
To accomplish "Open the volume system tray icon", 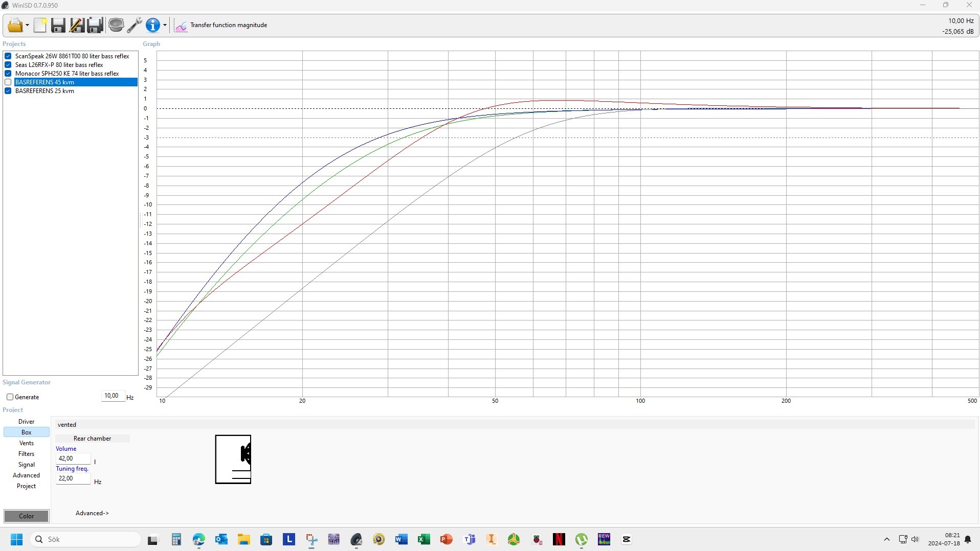I will click(x=915, y=539).
